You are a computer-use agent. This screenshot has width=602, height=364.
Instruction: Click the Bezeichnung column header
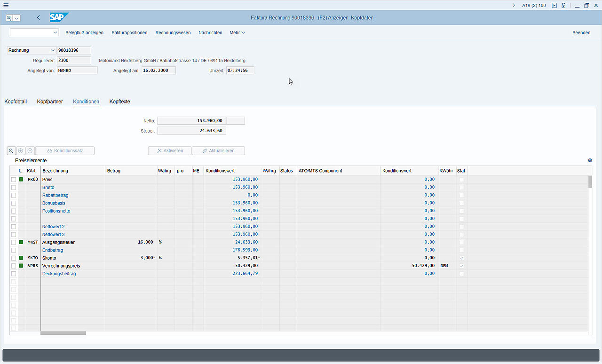[73, 171]
